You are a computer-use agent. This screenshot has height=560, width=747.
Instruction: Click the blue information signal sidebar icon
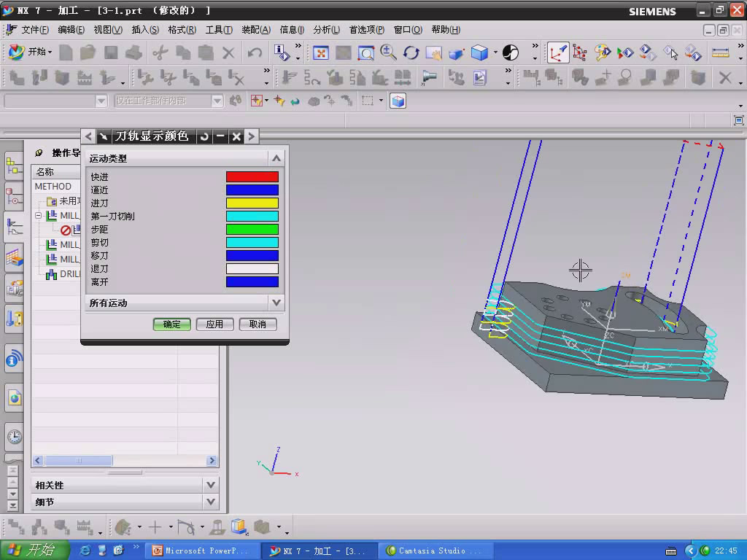[x=14, y=359]
